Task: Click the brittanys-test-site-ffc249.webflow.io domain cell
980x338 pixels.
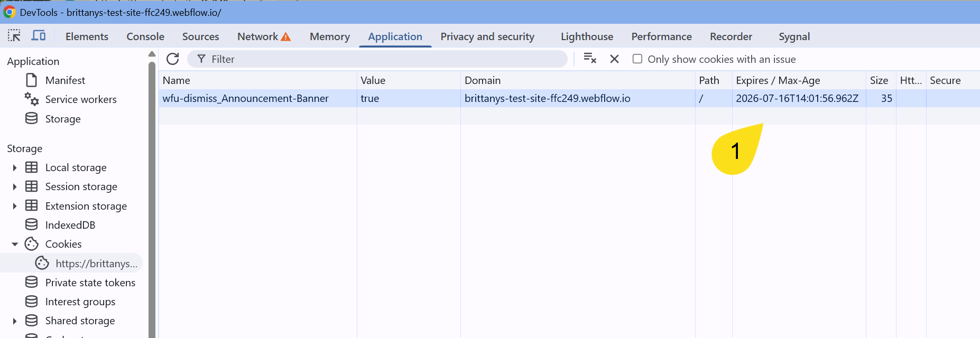Action: click(578, 98)
